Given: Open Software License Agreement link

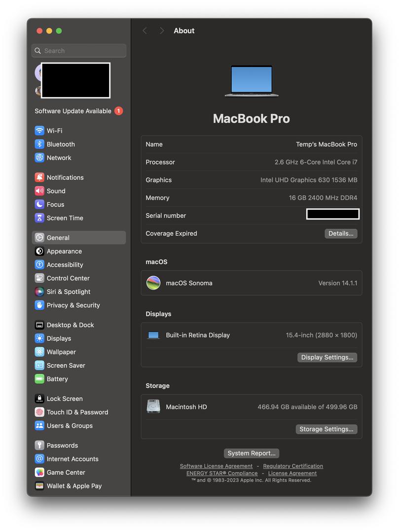Looking at the screenshot, I should point(216,466).
